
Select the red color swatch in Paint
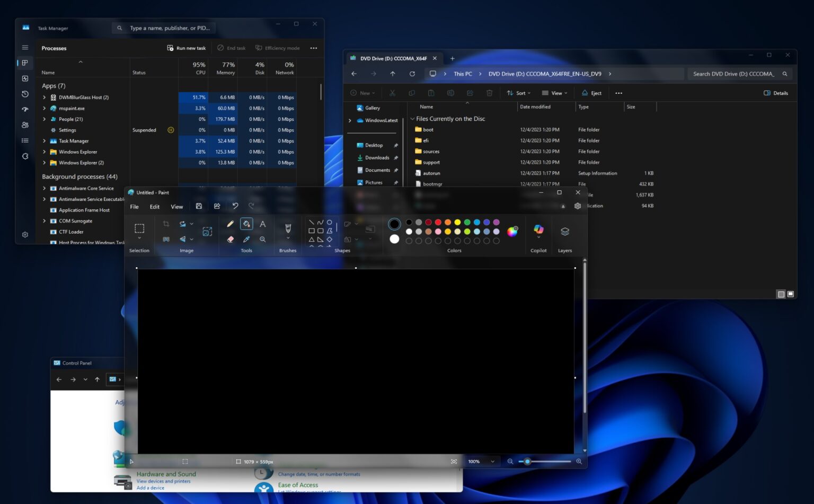point(438,222)
